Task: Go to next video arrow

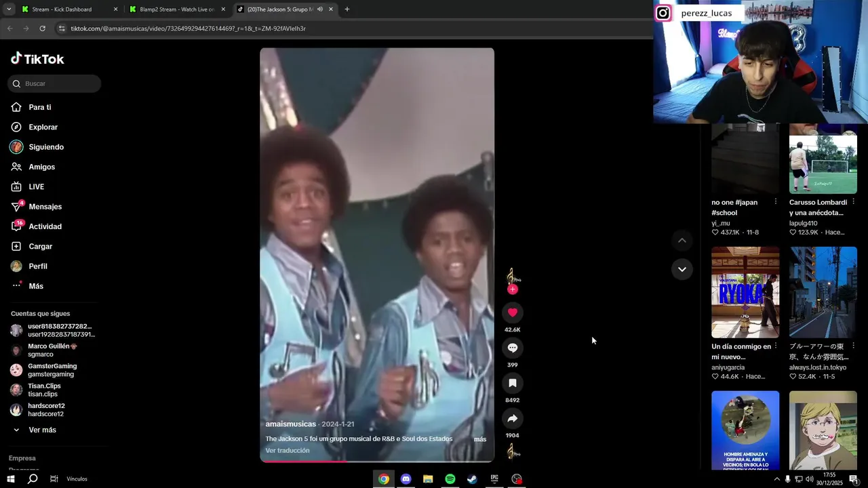Action: point(682,269)
